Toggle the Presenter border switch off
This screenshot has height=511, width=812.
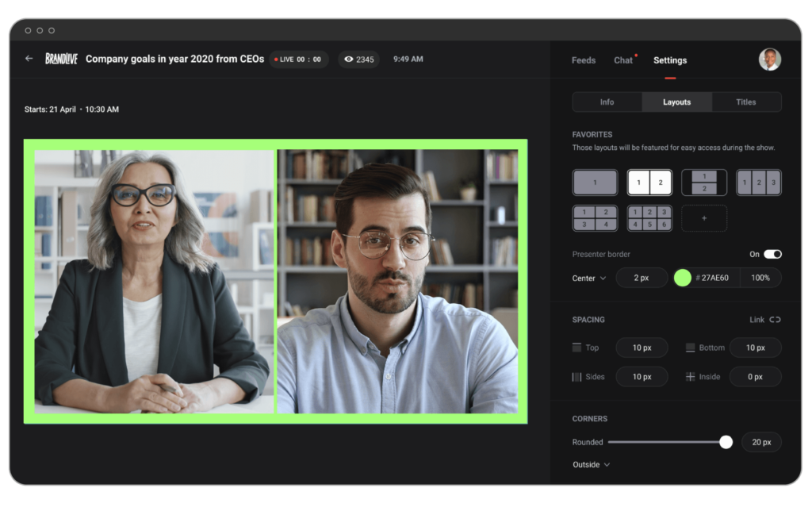pyautogui.click(x=772, y=254)
